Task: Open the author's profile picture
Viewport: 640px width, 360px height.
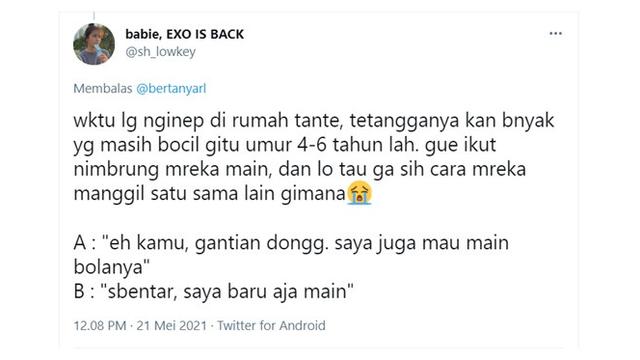Action: (x=94, y=44)
